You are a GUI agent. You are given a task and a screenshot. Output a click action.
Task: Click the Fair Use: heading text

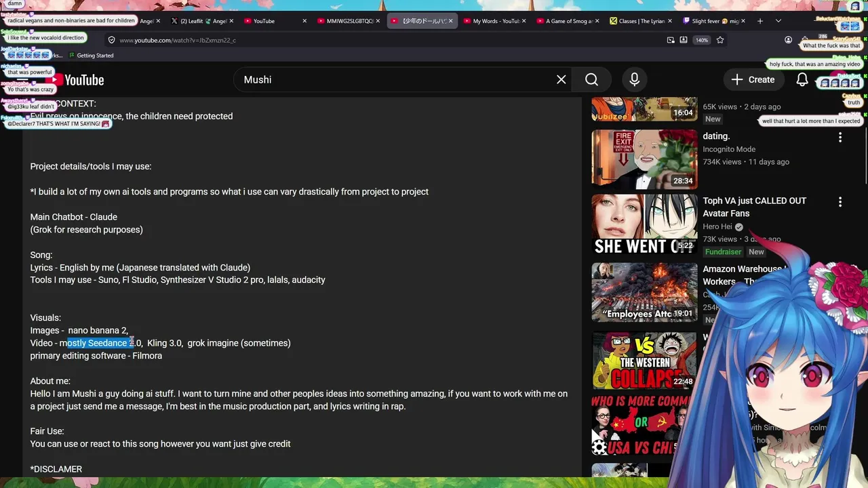pos(47,431)
